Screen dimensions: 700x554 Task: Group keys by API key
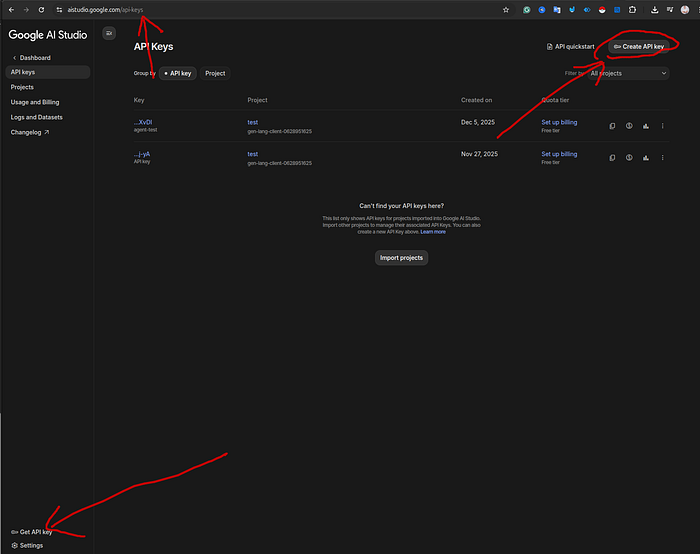point(178,73)
